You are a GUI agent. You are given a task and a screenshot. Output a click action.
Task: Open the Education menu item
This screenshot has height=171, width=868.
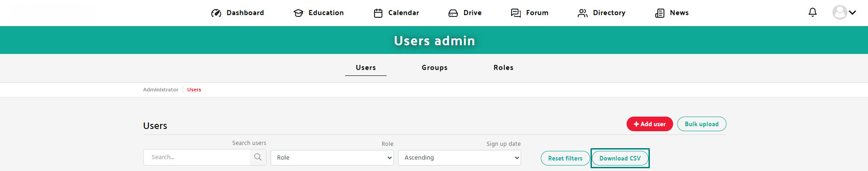click(326, 13)
